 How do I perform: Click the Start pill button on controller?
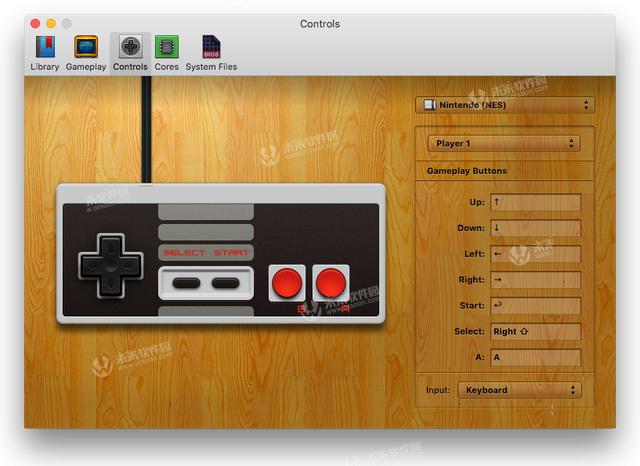(225, 283)
